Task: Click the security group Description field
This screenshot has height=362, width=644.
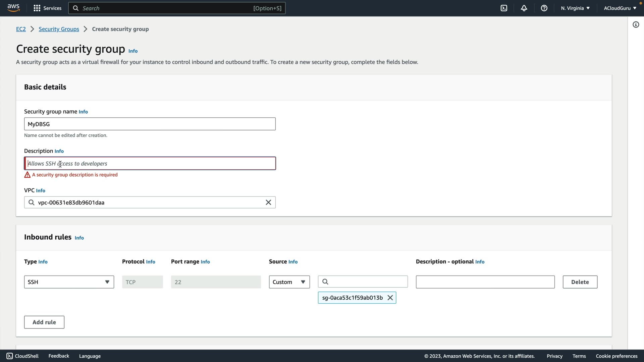Action: tap(150, 164)
